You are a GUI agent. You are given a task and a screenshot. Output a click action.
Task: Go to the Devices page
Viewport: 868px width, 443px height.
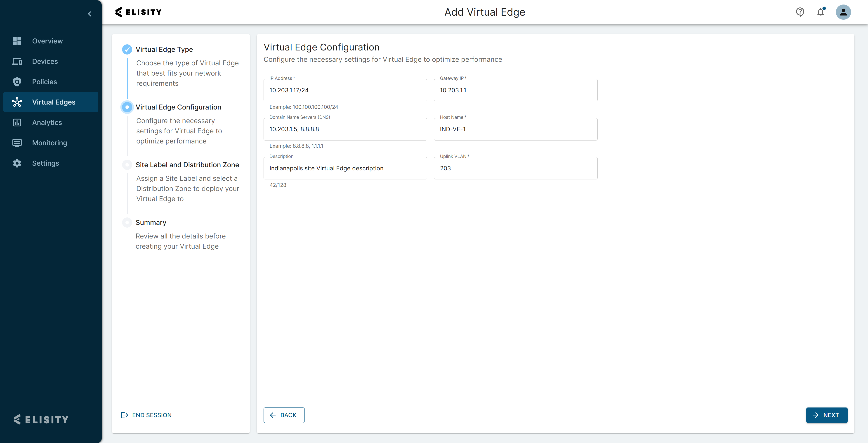(51, 61)
